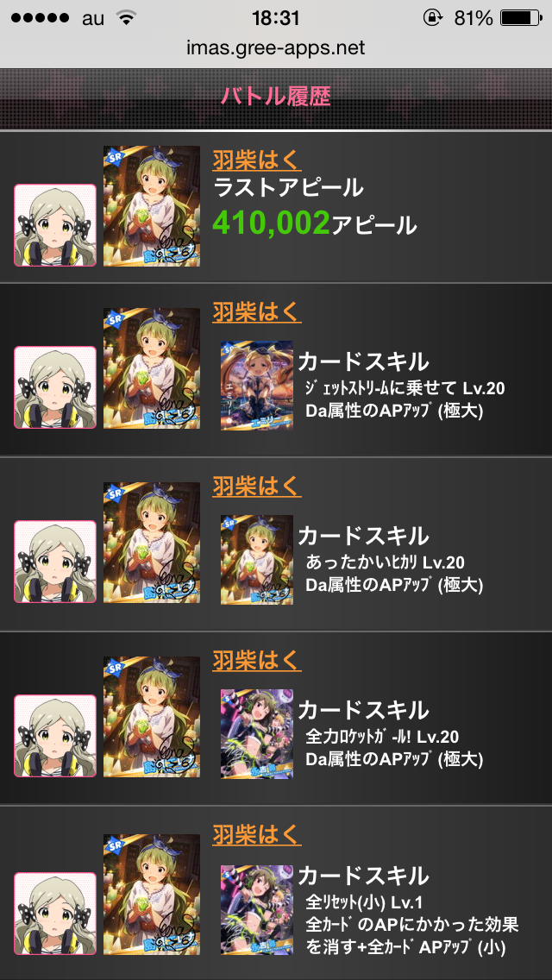Open 羽柴はく link above あったかいヒカリ skill
This screenshot has width=552, height=980.
pyautogui.click(x=257, y=486)
